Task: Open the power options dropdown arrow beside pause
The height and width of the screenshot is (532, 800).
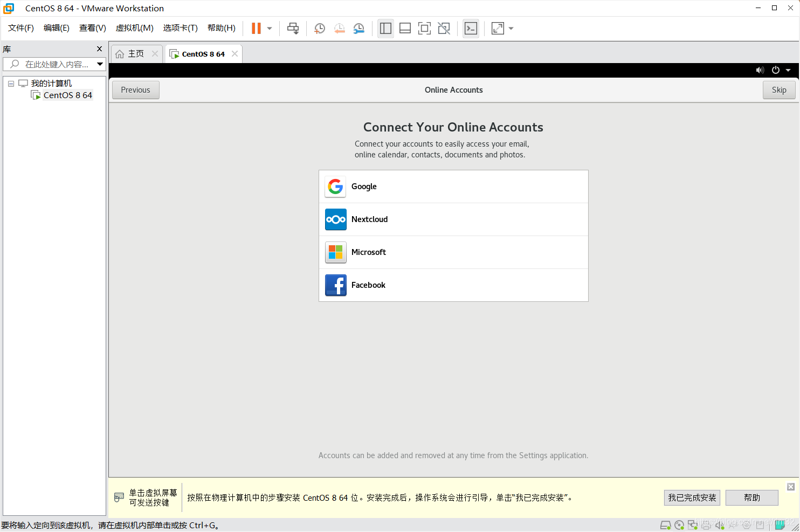Action: click(x=270, y=29)
